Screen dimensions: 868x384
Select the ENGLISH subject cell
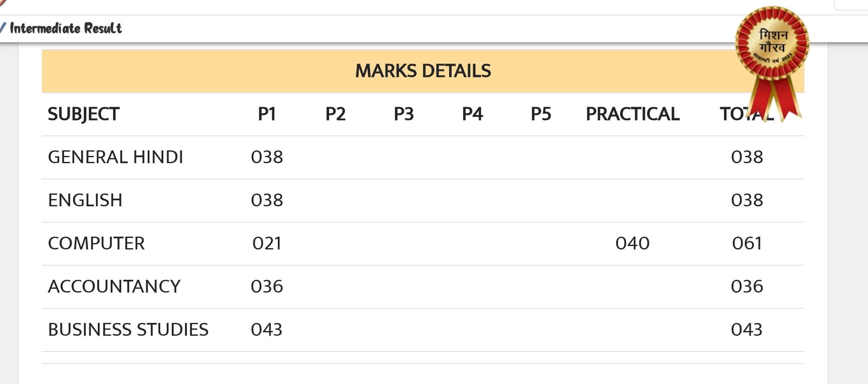tap(85, 200)
